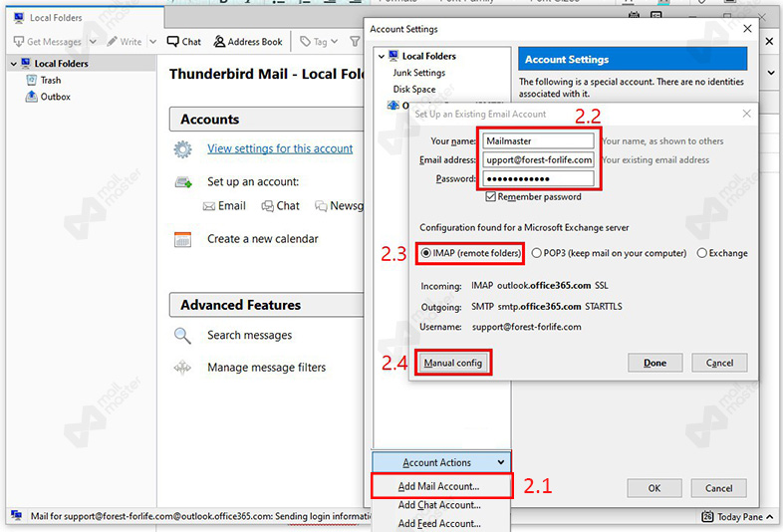This screenshot has height=532, width=783.
Task: Cancel the Set Up Email Account dialog
Action: point(719,364)
